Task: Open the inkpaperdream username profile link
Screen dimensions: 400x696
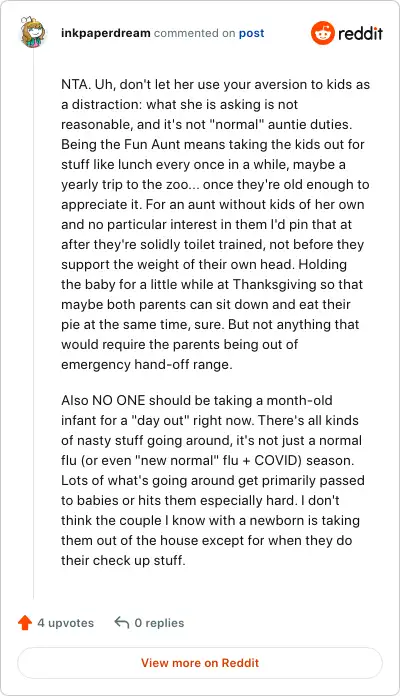Action: [x=106, y=33]
